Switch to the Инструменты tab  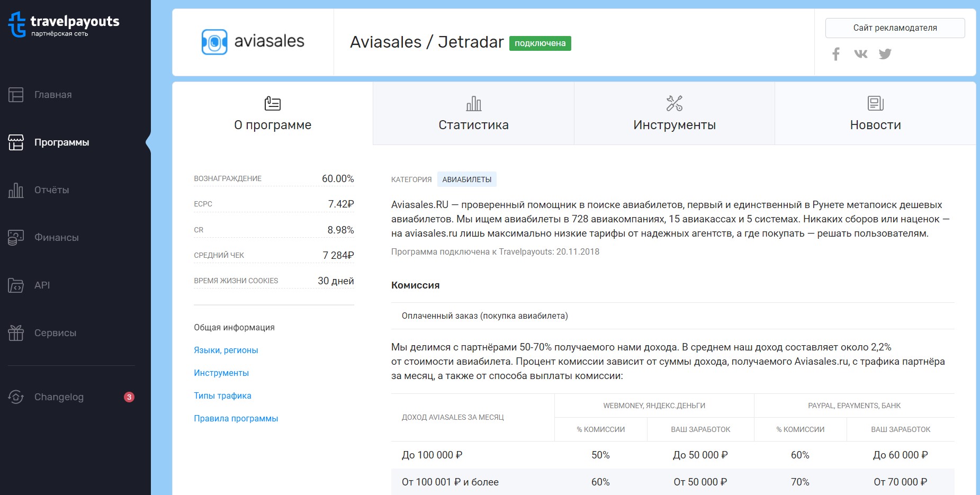[x=674, y=114]
